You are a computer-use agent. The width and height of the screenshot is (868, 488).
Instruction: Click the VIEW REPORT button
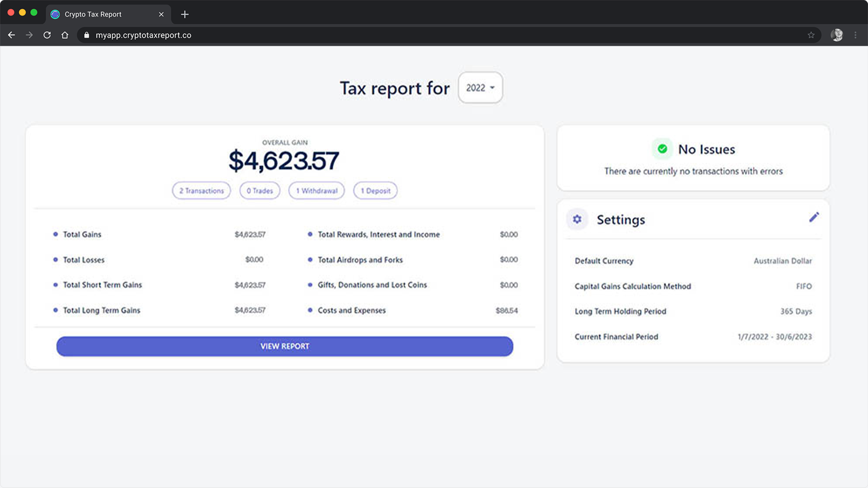(285, 346)
